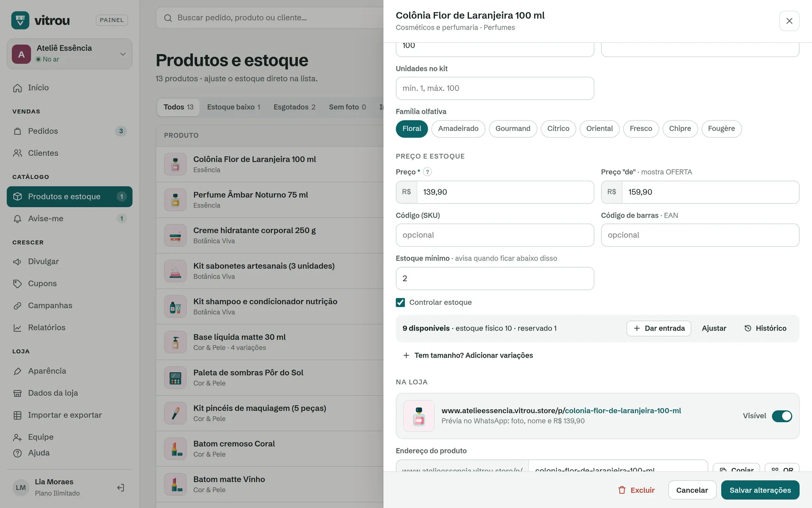This screenshot has height=508, width=812.
Task: Open Aparência settings
Action: 69,371
